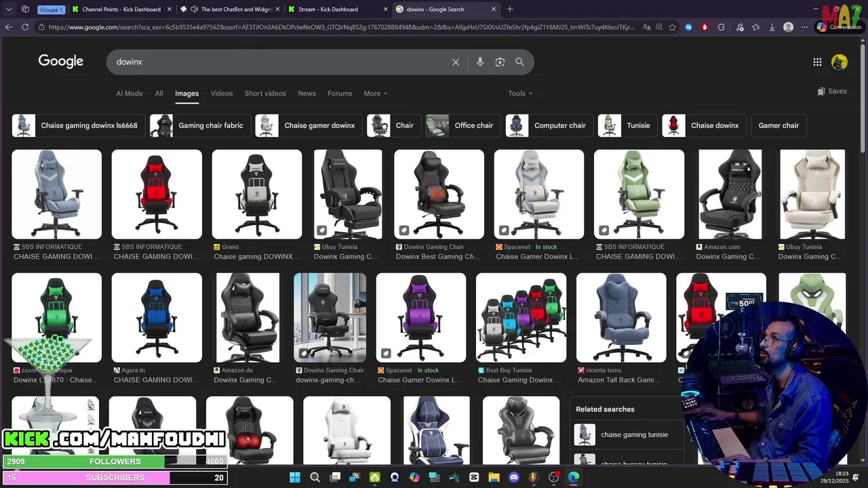Open browser Downloads
Image resolution: width=868 pixels, height=488 pixels.
point(772,27)
